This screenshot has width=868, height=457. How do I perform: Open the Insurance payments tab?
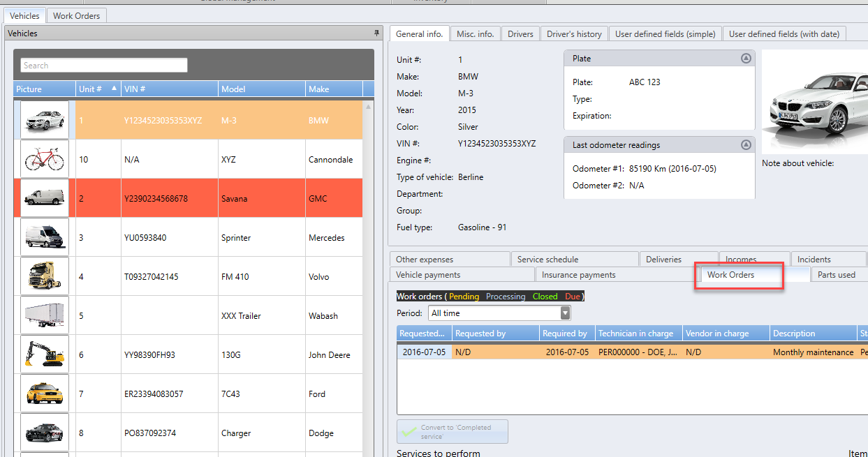click(617, 274)
